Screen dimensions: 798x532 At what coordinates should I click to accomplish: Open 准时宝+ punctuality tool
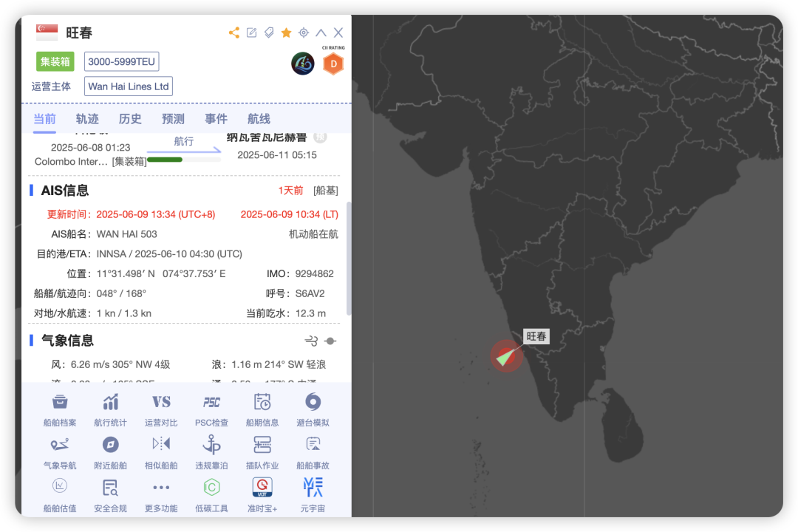[262, 495]
